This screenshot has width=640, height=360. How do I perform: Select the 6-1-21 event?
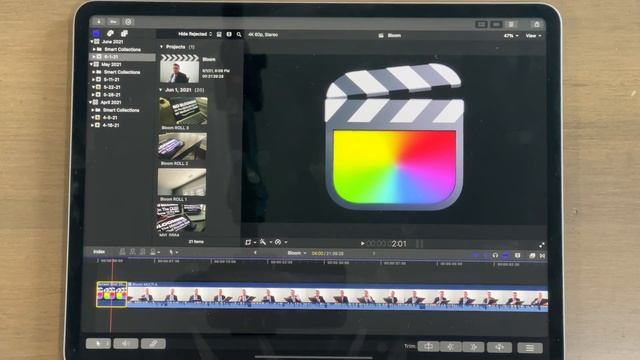pos(122,57)
